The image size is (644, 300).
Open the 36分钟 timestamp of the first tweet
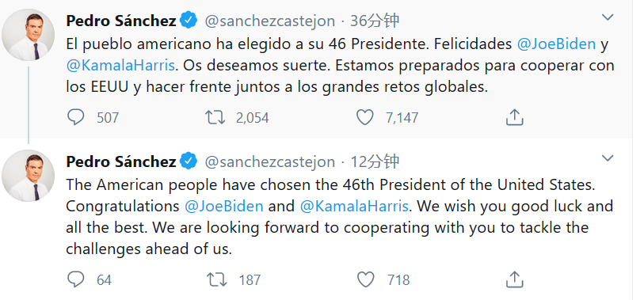pyautogui.click(x=374, y=21)
